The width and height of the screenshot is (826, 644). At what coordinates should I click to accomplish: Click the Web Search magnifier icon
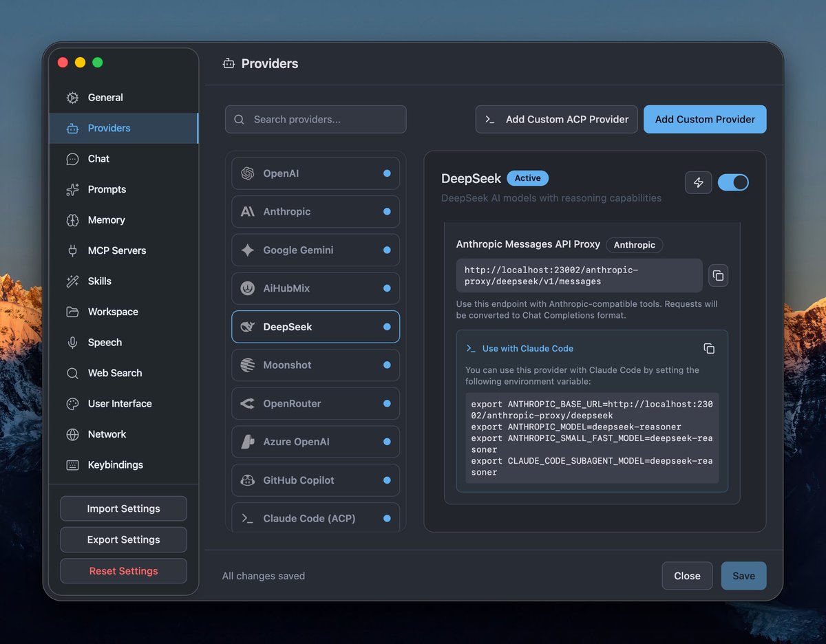pos(72,373)
